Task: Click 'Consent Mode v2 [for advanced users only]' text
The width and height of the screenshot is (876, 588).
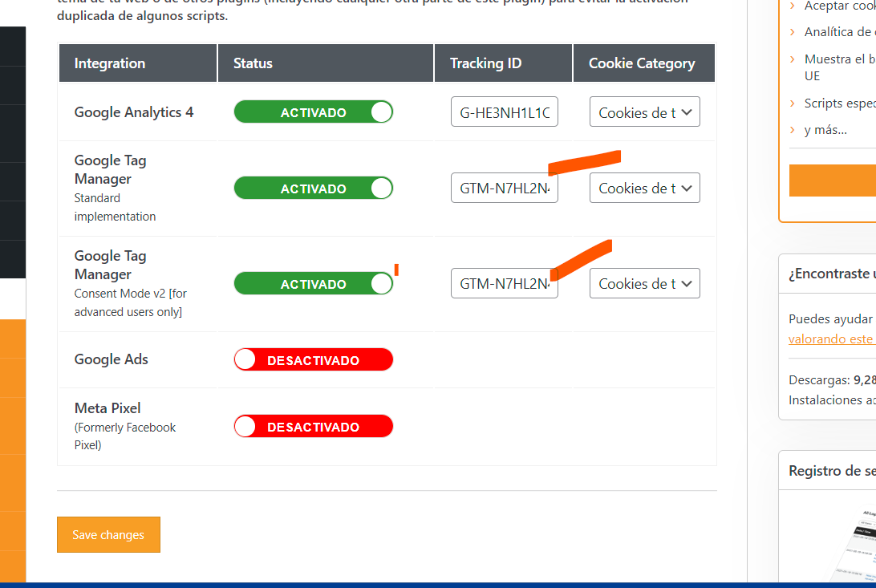Action: pyautogui.click(x=130, y=302)
